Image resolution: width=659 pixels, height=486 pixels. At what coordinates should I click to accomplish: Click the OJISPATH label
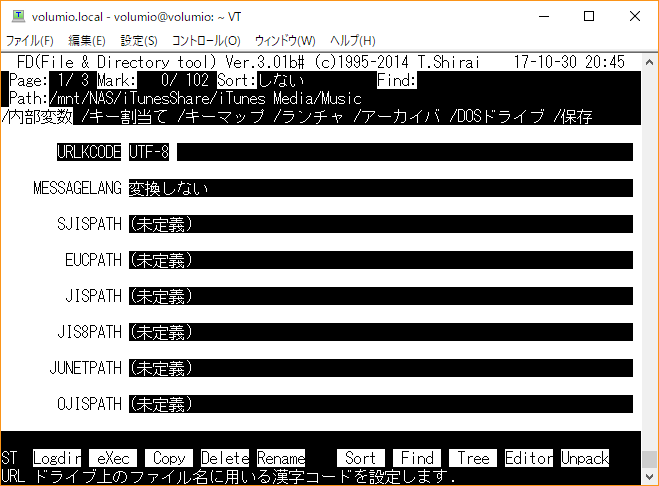89,404
